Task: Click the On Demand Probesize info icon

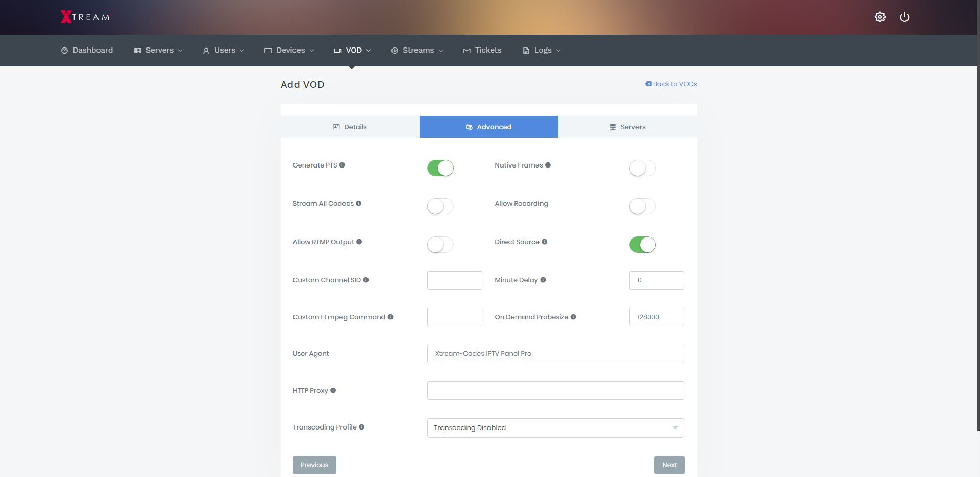Action: pyautogui.click(x=573, y=317)
